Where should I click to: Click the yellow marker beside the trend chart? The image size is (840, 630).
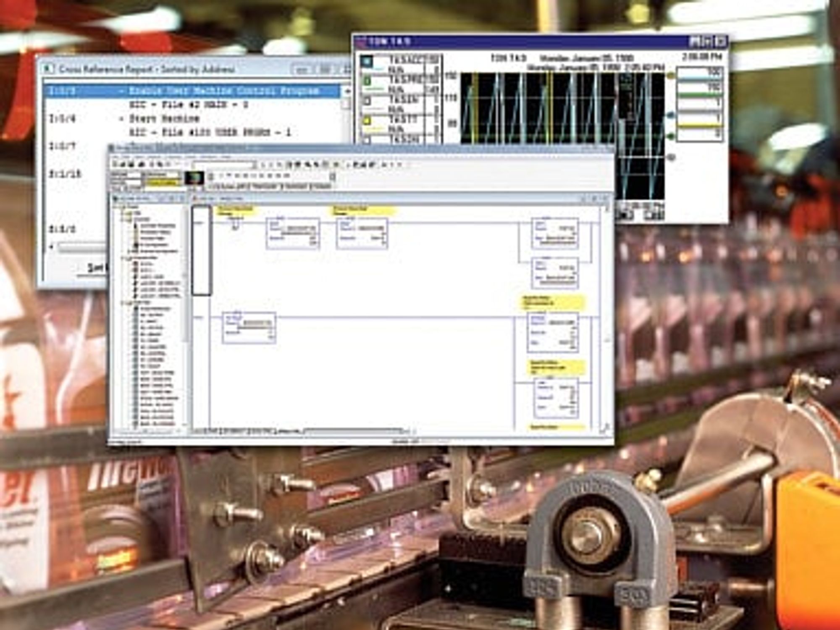pos(671,76)
